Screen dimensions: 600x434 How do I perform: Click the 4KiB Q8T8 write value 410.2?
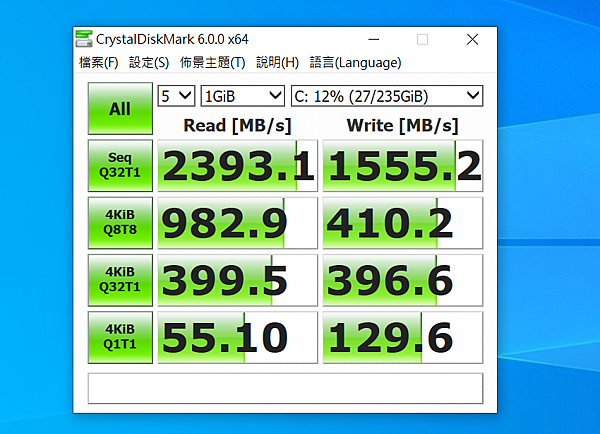pos(403,223)
